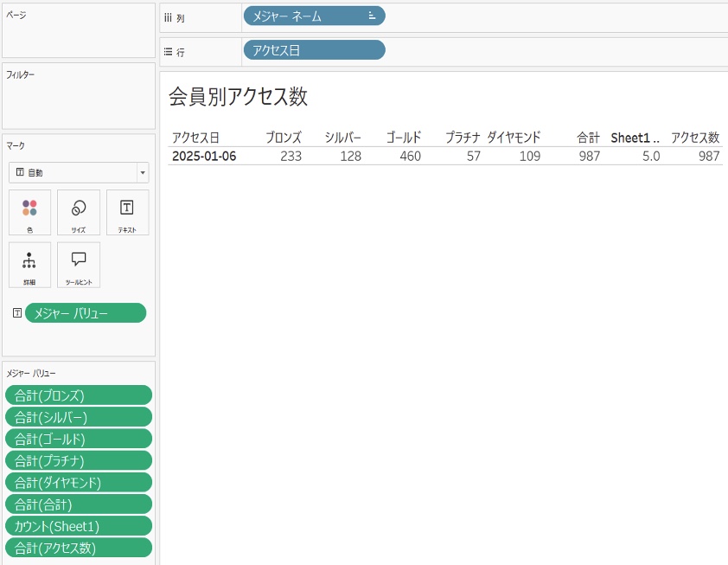Click text icon beside メジャー バリュー pill
The image size is (728, 565).
click(17, 313)
